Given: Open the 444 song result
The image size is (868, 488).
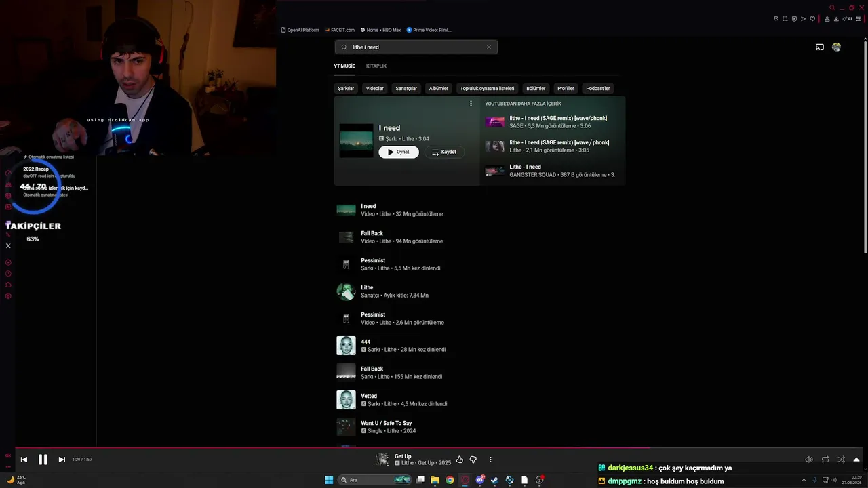Looking at the screenshot, I should point(478,346).
